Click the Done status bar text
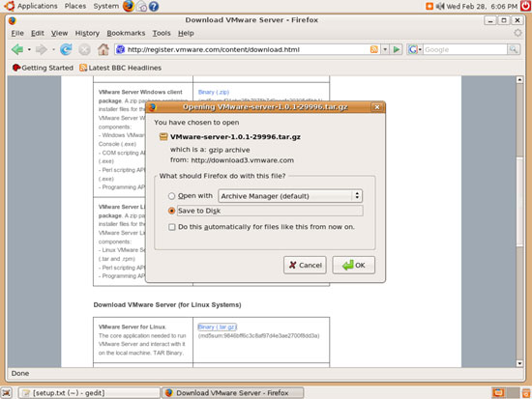This screenshot has width=532, height=399. point(20,373)
